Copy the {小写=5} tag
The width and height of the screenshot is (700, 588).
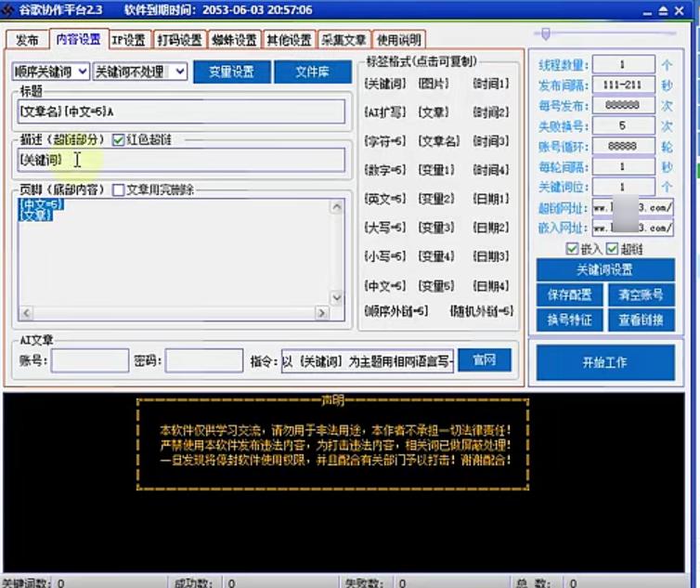pyautogui.click(x=385, y=256)
